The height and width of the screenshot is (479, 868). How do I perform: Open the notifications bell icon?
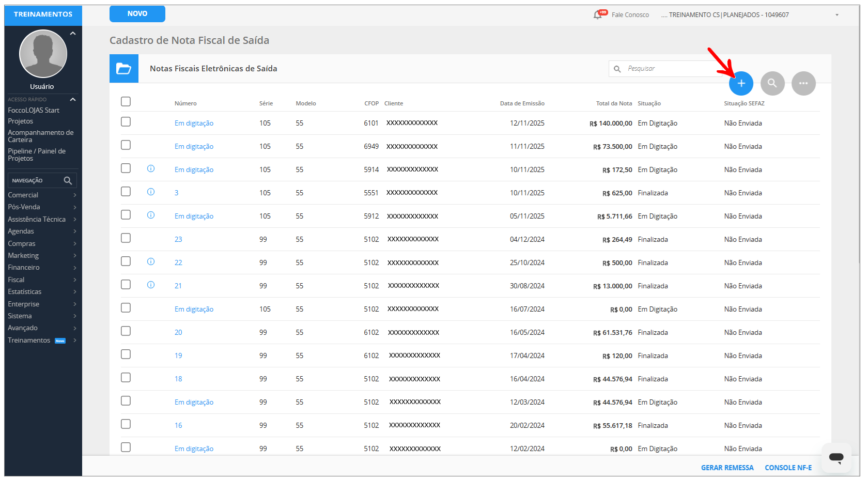click(598, 15)
